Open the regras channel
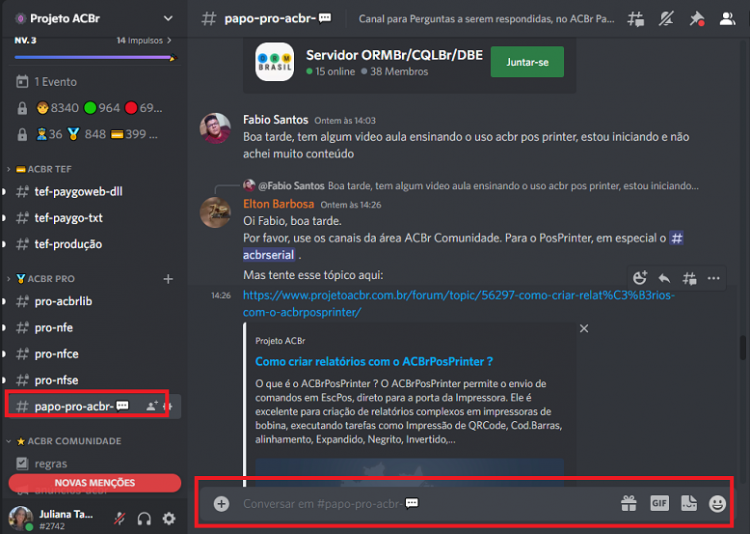 [x=51, y=463]
